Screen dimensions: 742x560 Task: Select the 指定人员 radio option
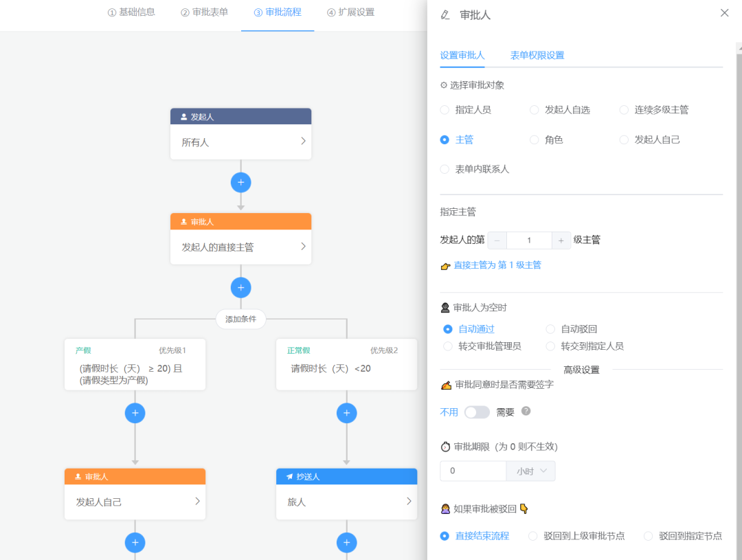tap(445, 110)
